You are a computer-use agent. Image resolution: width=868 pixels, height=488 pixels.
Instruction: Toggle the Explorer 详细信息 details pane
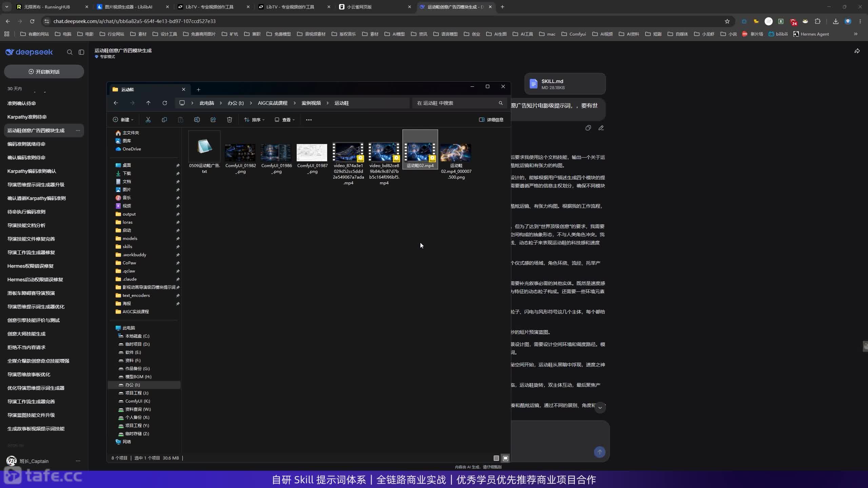tap(491, 120)
